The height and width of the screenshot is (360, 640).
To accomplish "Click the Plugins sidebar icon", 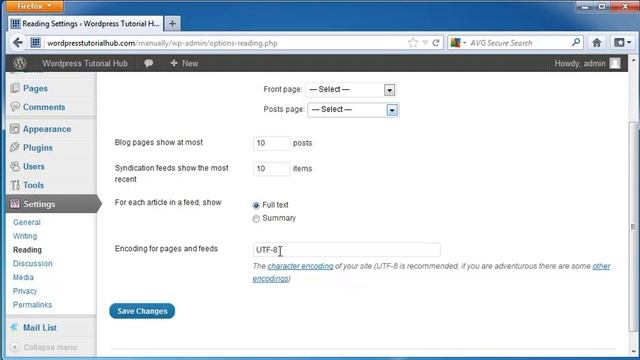I will (15, 147).
